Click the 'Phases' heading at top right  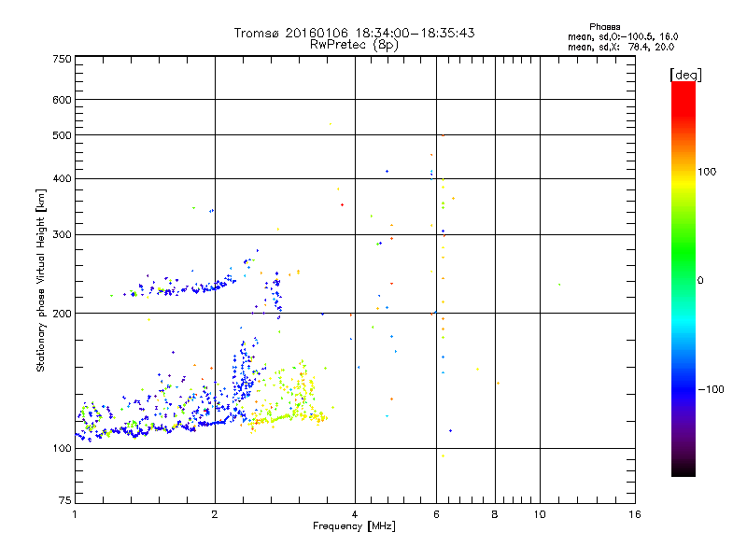[x=604, y=27]
